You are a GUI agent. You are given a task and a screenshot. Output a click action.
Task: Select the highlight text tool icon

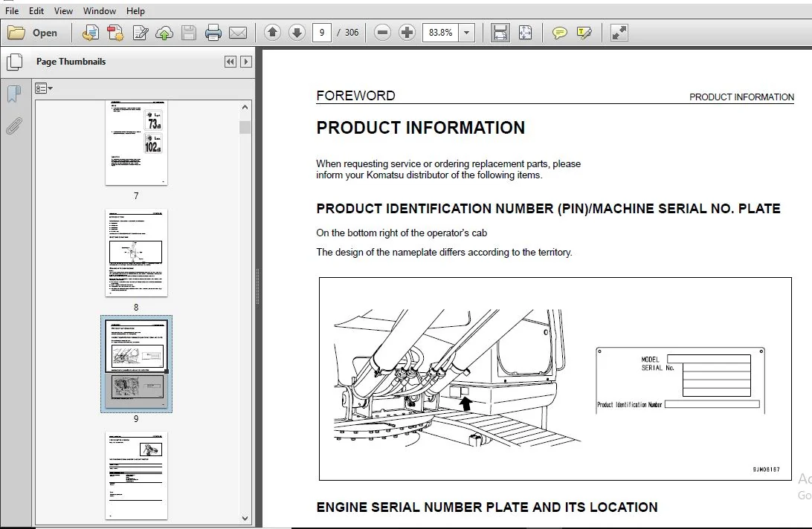(584, 33)
